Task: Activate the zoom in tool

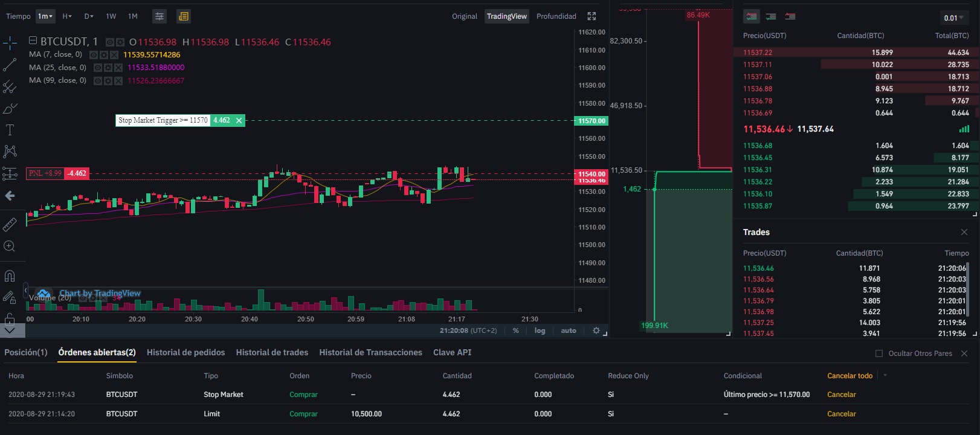Action: point(10,246)
